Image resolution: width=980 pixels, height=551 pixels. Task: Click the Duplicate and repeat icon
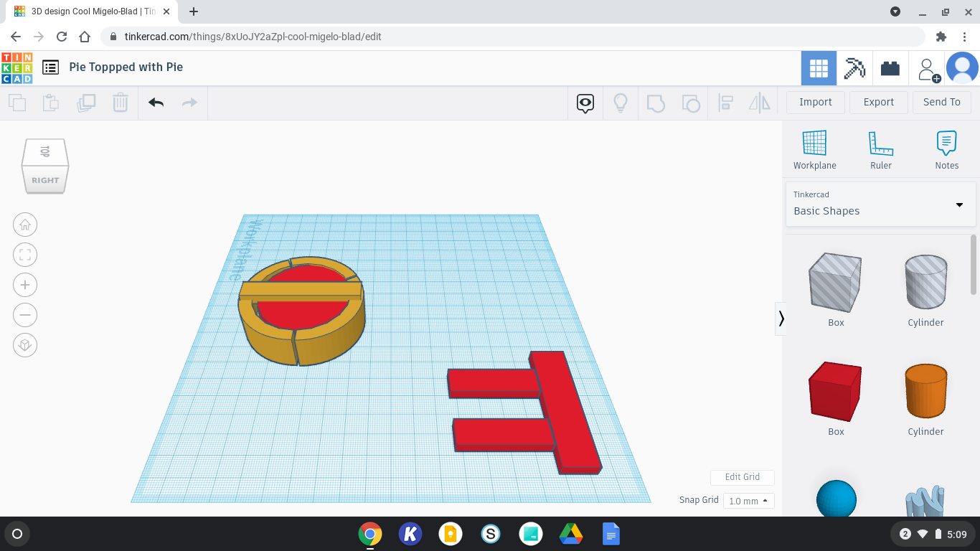click(86, 103)
